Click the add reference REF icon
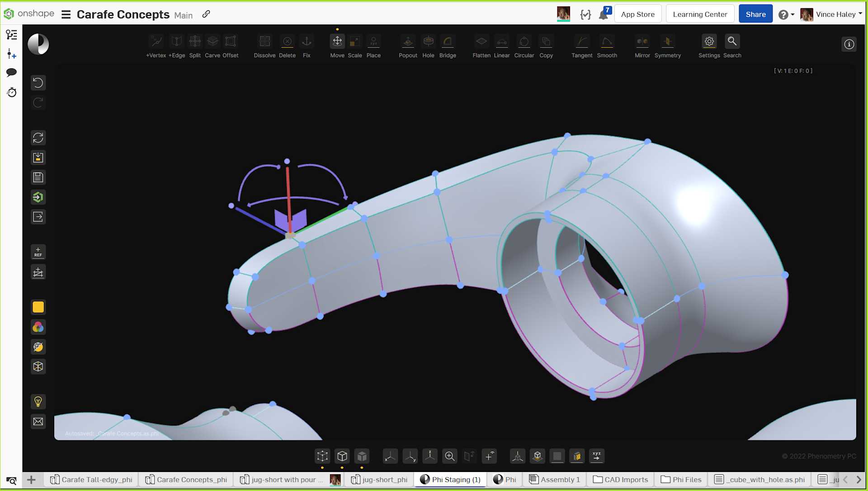 tap(38, 252)
